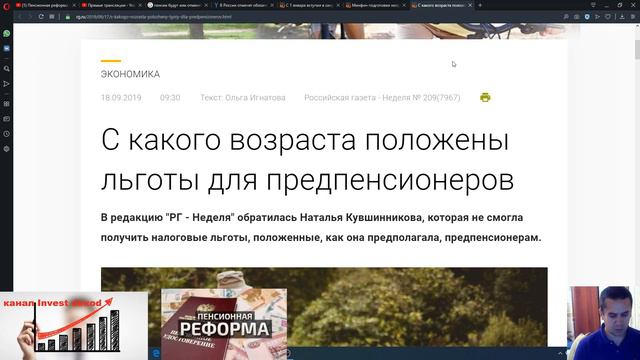Toggle the blue ad blocker shield icon

587,17
